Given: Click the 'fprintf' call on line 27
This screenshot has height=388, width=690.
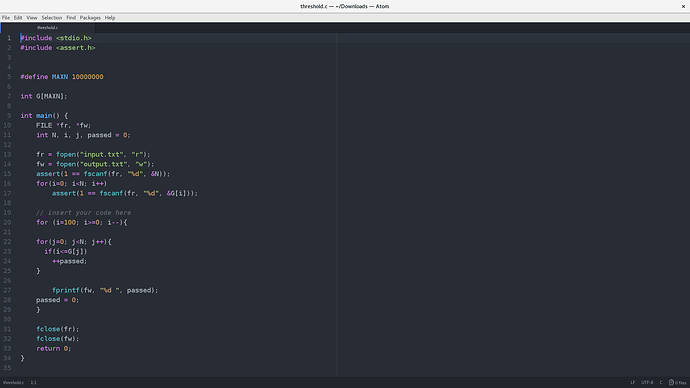Looking at the screenshot, I should (x=66, y=290).
